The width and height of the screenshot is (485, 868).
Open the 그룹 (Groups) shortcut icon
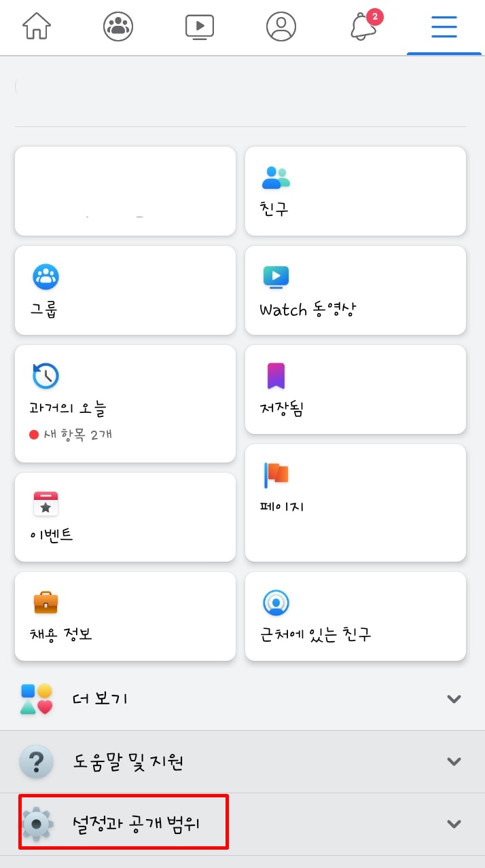coord(46,276)
